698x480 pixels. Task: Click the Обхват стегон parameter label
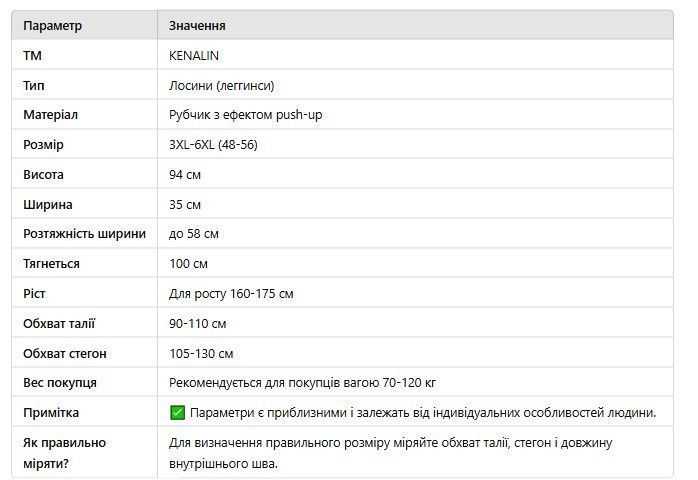point(65,354)
